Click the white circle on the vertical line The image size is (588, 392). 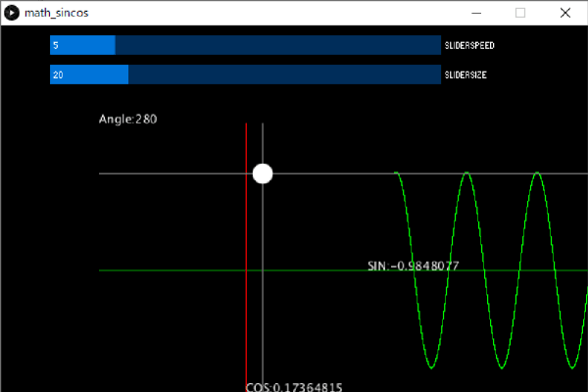(x=263, y=173)
